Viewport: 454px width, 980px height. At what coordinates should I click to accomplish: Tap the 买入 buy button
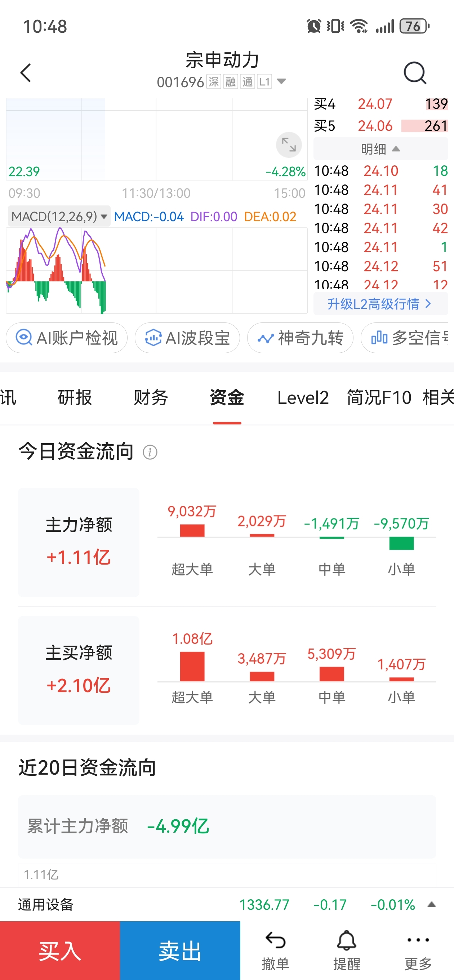[60, 951]
